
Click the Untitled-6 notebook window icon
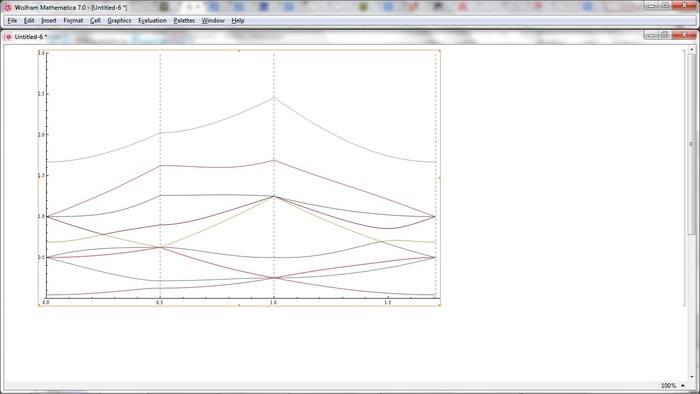[x=8, y=37]
